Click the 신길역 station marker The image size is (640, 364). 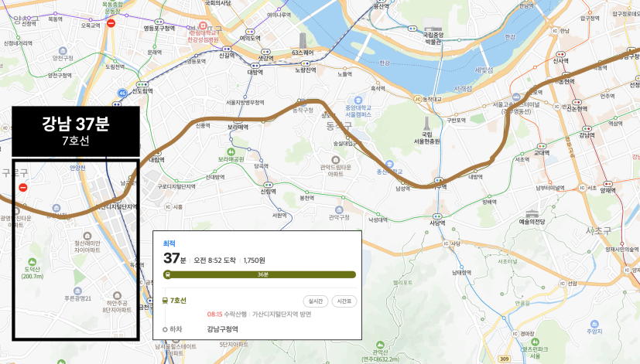[x=227, y=49]
